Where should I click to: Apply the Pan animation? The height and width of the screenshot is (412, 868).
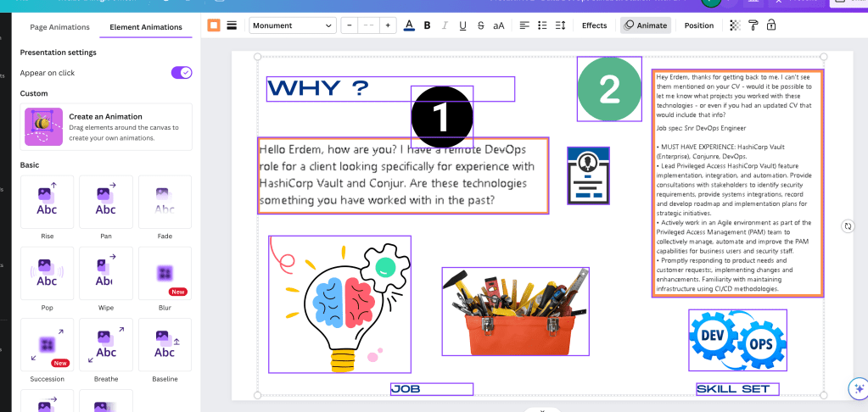coord(106,202)
